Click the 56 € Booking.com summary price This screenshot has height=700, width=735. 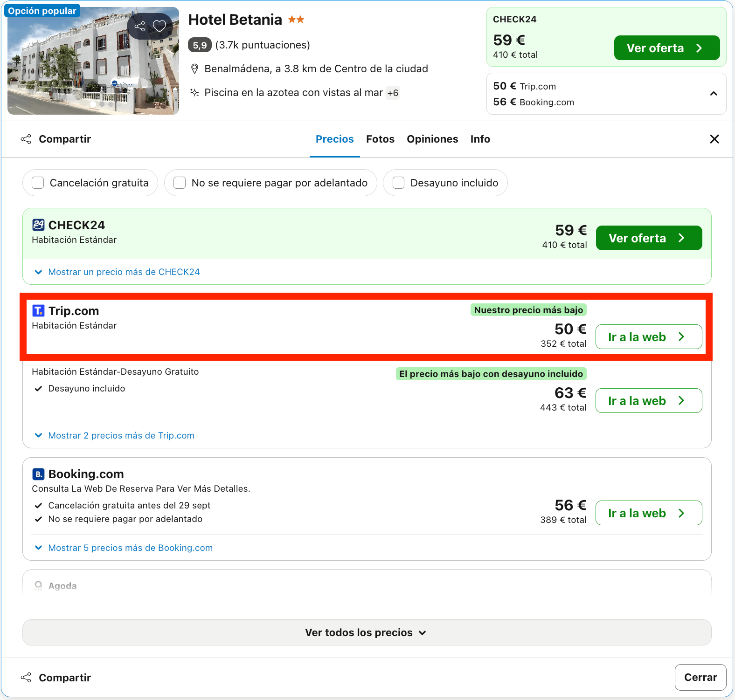tap(534, 102)
